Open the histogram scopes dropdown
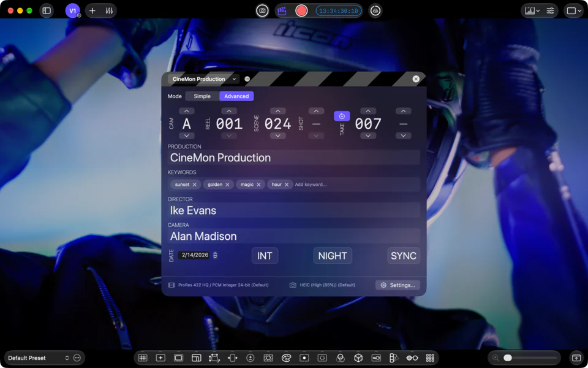588x368 pixels. tap(532, 10)
